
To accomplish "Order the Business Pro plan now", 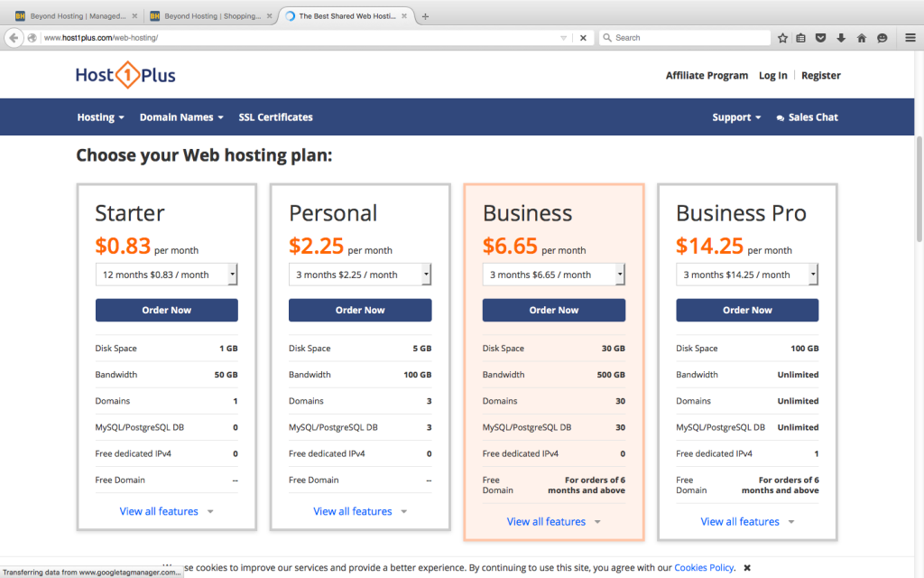I will point(747,311).
